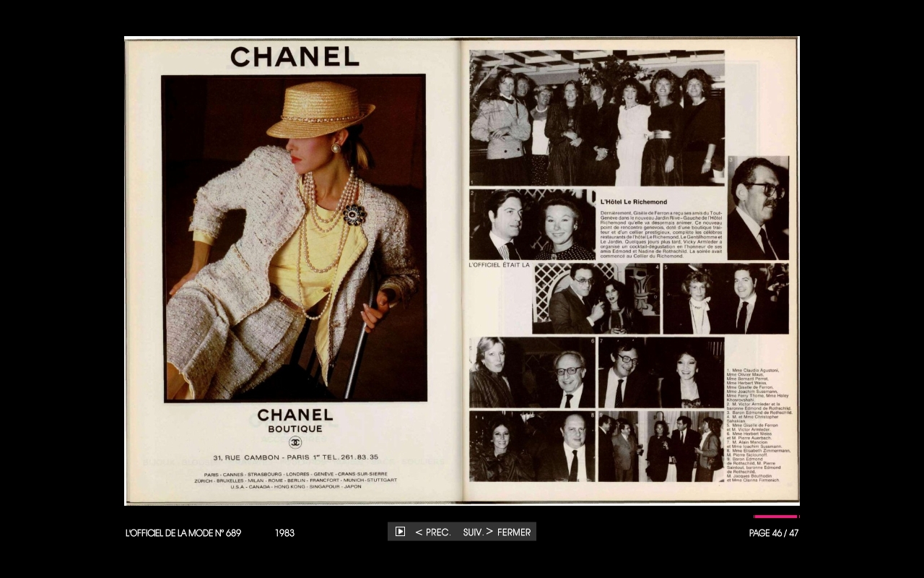Click photo number 8 at bottom left
Image resolution: width=924 pixels, height=578 pixels.
[x=532, y=446]
